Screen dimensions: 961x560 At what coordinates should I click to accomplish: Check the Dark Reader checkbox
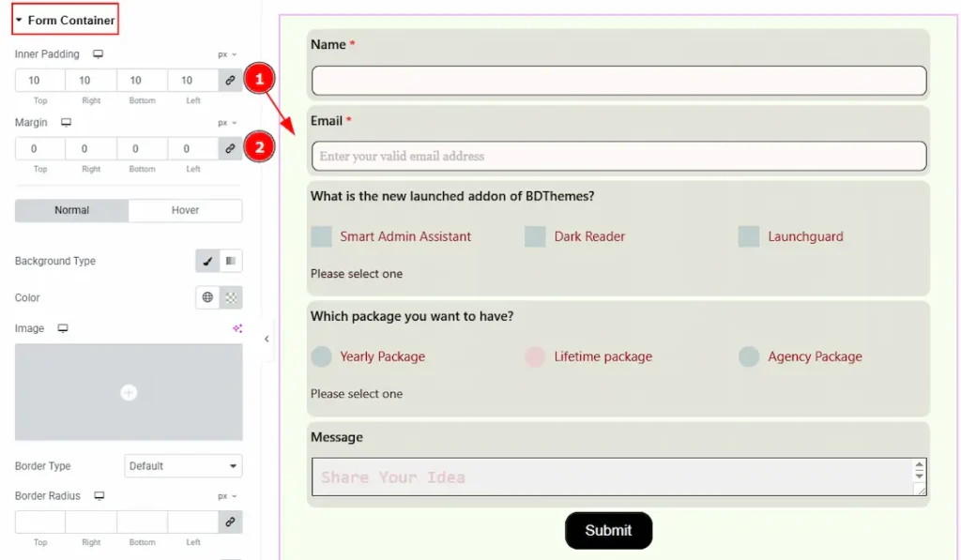(x=535, y=236)
